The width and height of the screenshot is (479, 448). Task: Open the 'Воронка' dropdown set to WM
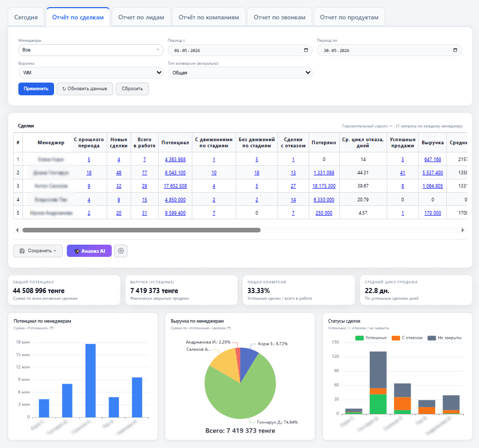click(91, 73)
